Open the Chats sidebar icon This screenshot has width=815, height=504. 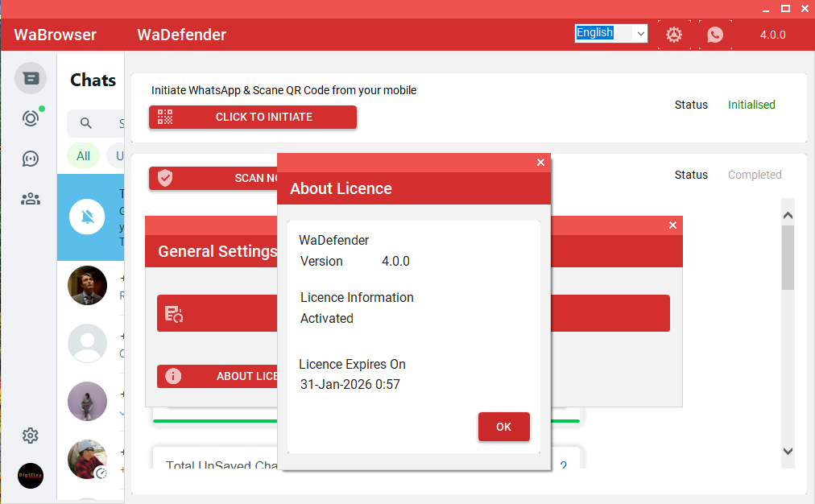31,78
